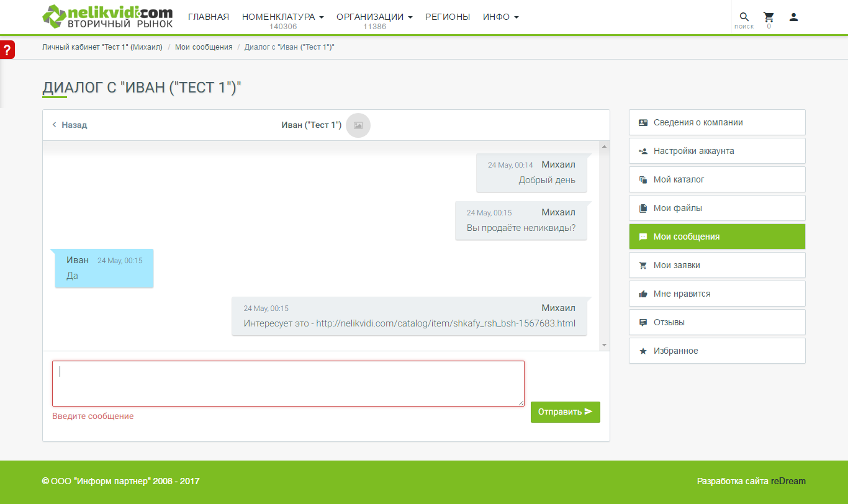Open Настройки аккаунта sidebar item
The height and width of the screenshot is (504, 848).
coord(717,151)
